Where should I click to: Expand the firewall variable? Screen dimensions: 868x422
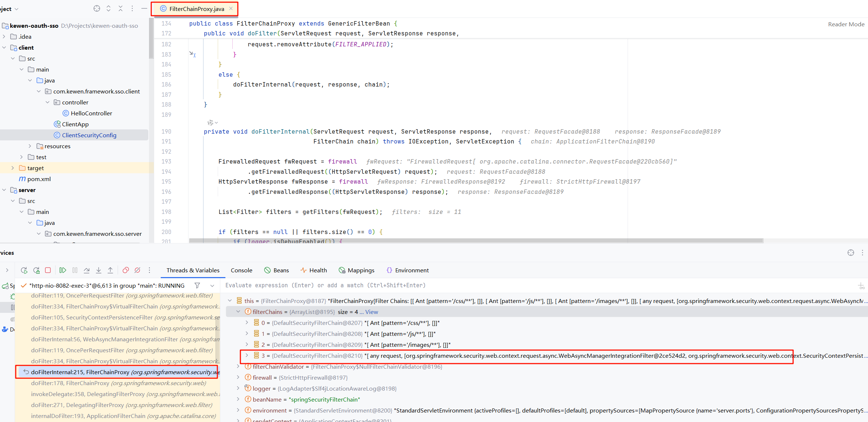[238, 377]
